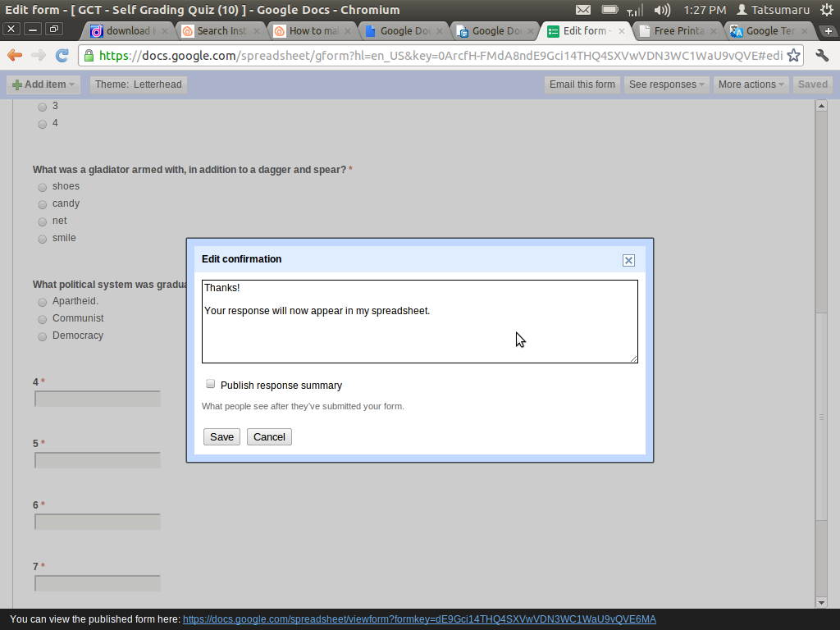840x630 pixels.
Task: Click Save in the Edit confirmation dialog
Action: click(x=221, y=436)
